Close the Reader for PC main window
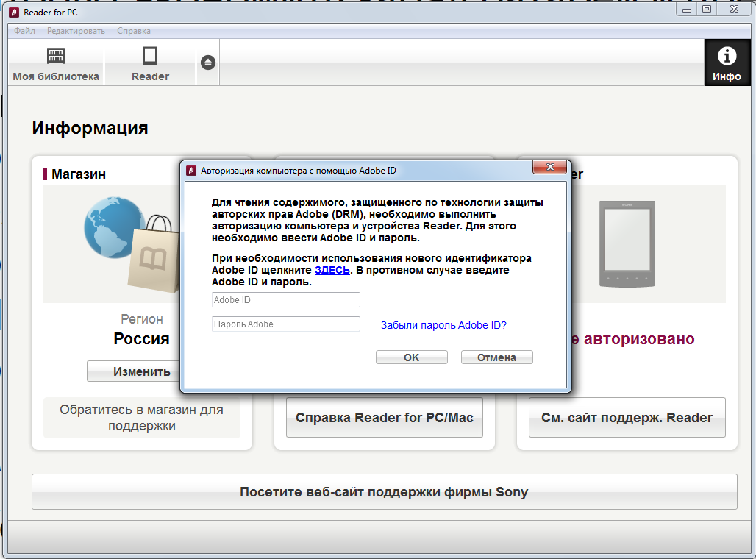 pos(734,10)
